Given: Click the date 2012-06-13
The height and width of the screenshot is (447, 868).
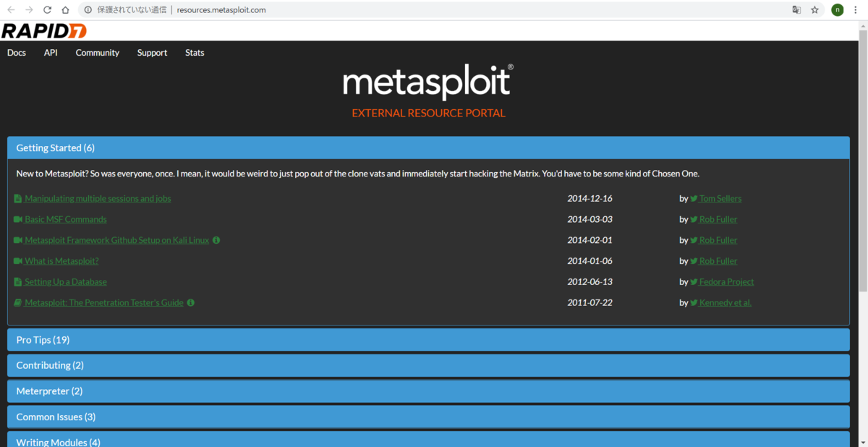Looking at the screenshot, I should point(590,282).
